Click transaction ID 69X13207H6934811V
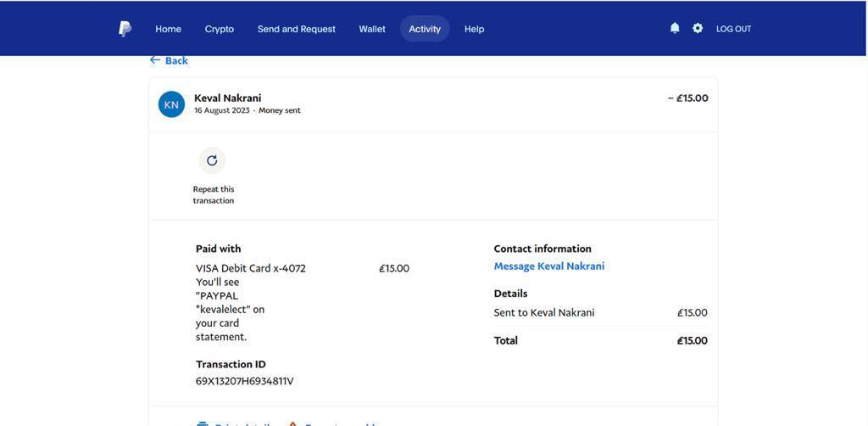Viewport: 868px width, 426px height. (x=244, y=381)
